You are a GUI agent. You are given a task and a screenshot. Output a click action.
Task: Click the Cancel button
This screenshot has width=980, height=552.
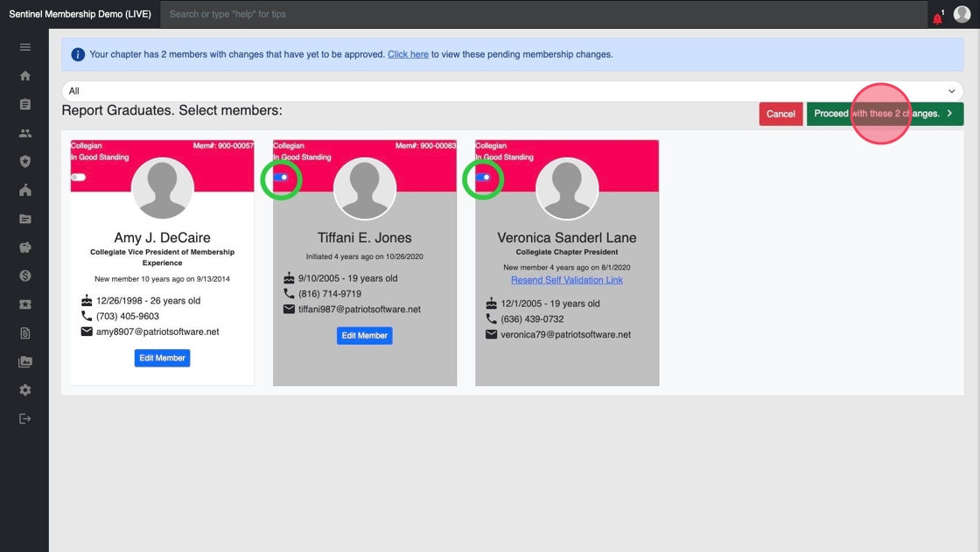pyautogui.click(x=780, y=114)
